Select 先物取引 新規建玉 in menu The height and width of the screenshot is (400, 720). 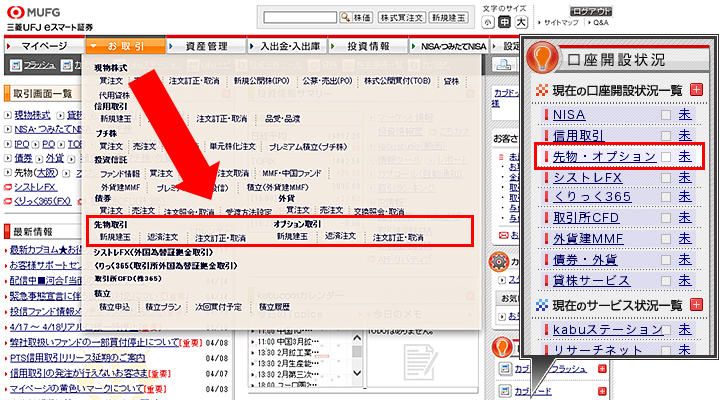115,237
